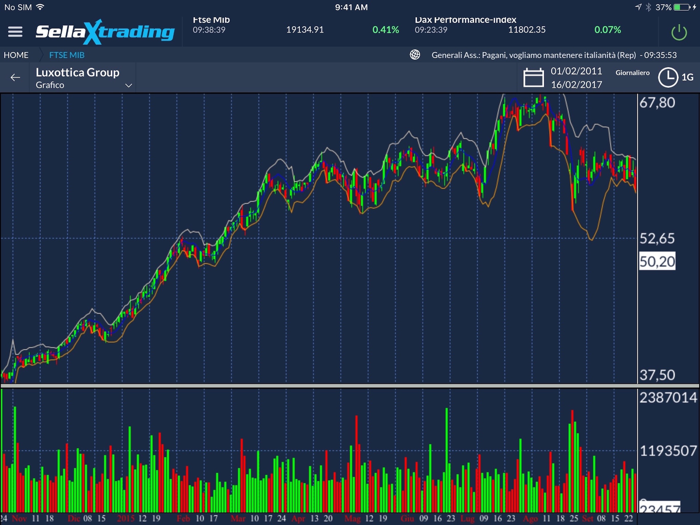Edit start date 01/02/2011

click(x=576, y=71)
